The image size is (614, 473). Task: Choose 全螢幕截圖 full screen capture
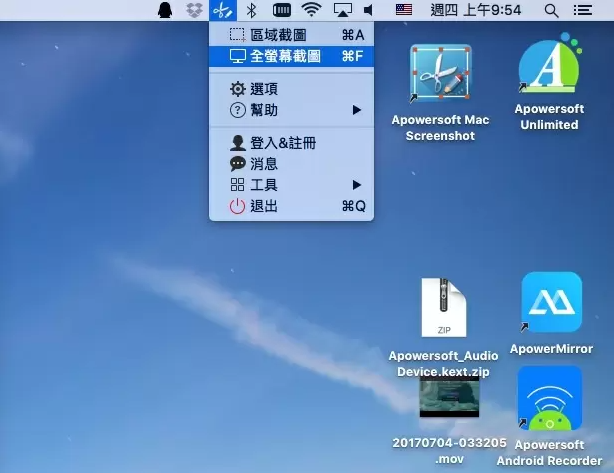coord(291,56)
